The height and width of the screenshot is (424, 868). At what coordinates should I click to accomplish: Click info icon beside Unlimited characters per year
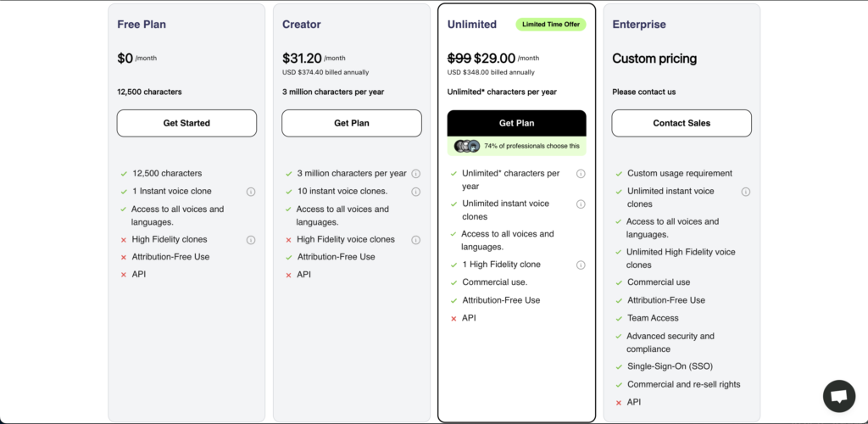[x=581, y=174]
